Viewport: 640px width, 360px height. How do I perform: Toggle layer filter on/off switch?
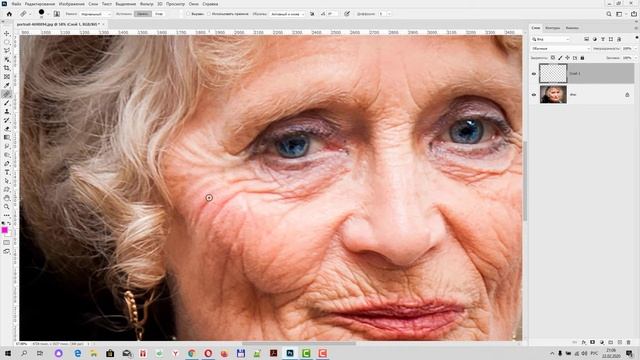coord(637,38)
